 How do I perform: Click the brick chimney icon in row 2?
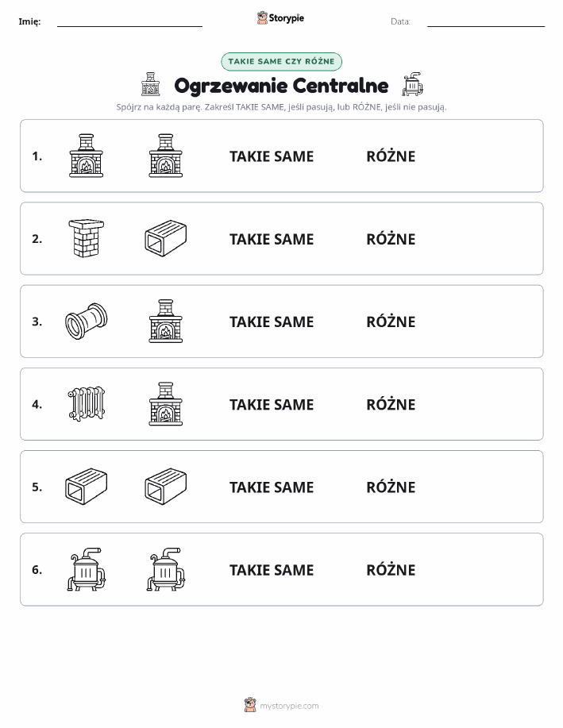(x=86, y=238)
